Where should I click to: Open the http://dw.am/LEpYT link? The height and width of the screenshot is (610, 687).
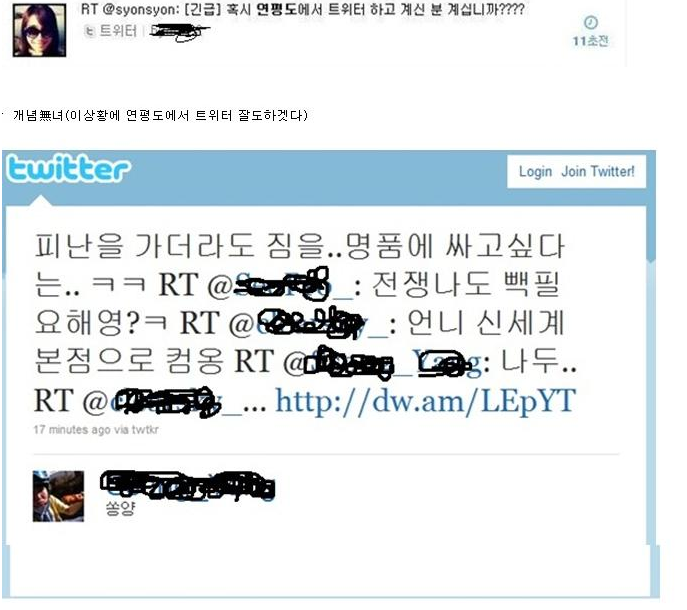click(x=425, y=401)
